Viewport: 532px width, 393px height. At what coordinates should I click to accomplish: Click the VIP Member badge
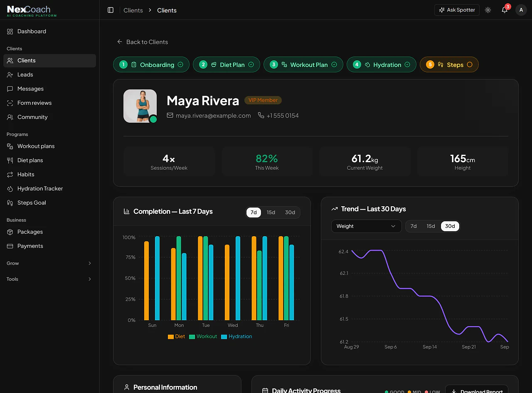263,100
